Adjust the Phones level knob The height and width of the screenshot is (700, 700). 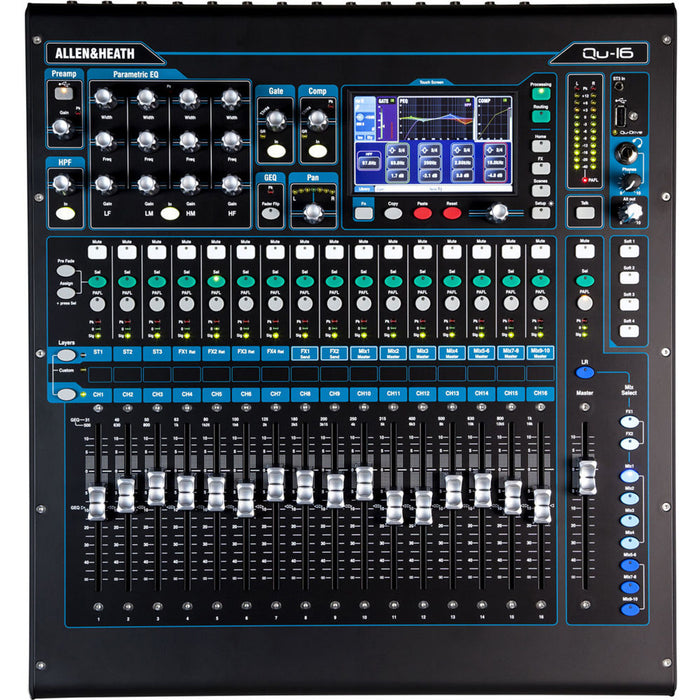[x=631, y=182]
